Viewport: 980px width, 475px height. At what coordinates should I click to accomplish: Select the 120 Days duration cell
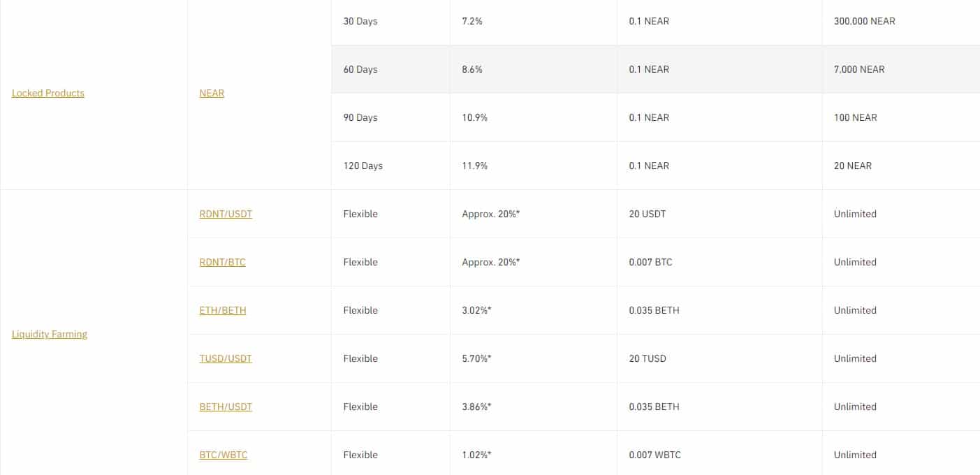(390, 166)
